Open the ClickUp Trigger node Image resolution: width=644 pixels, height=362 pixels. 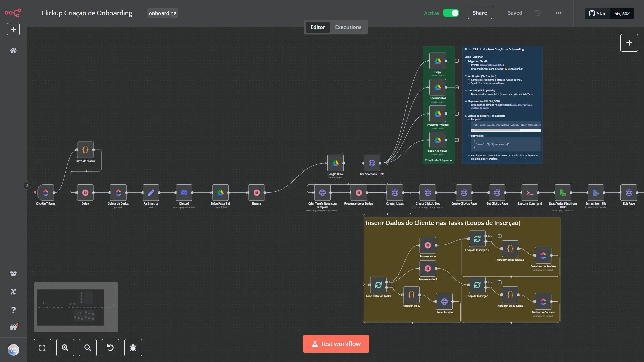(46, 193)
